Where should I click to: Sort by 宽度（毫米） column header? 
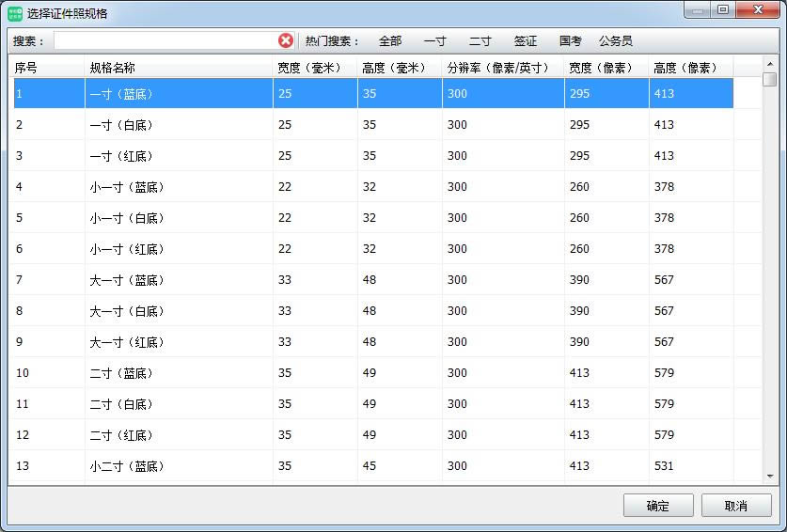click(x=315, y=68)
